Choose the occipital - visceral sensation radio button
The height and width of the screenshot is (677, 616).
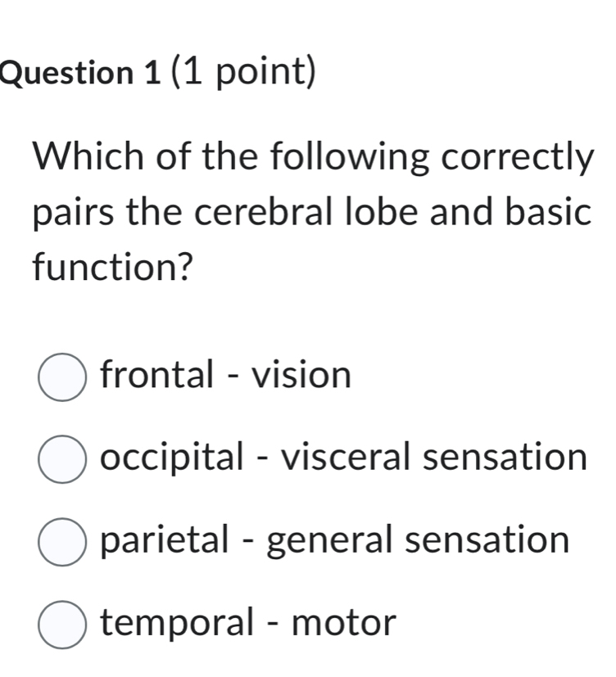point(61,459)
